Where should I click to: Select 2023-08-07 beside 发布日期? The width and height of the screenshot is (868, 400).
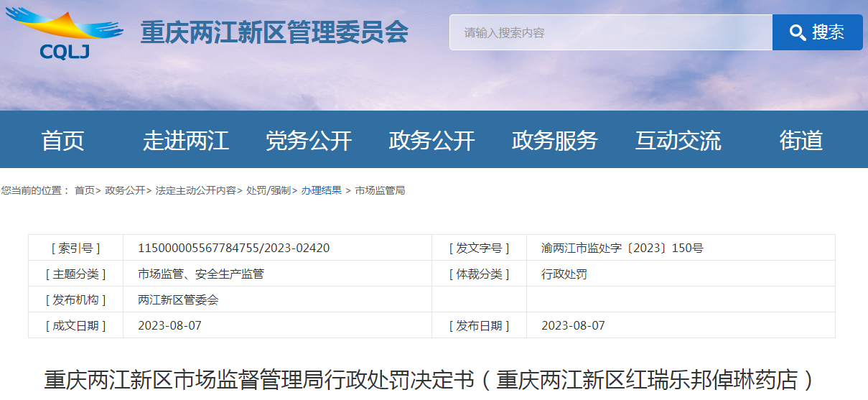[x=573, y=325]
